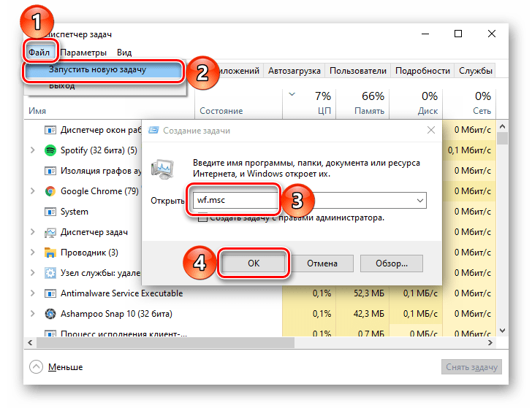Click the vertical scrollbar down arrow

point(503,331)
